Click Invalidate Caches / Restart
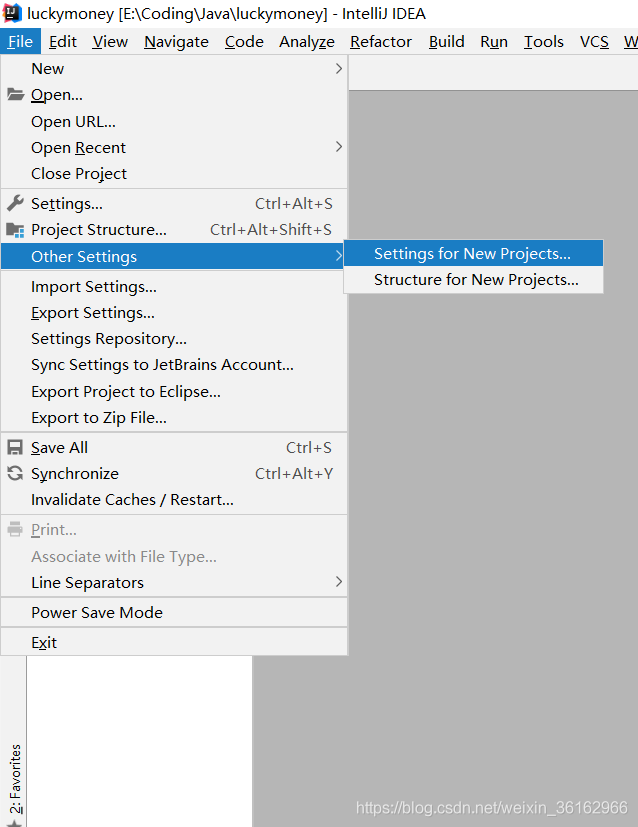 tap(132, 500)
